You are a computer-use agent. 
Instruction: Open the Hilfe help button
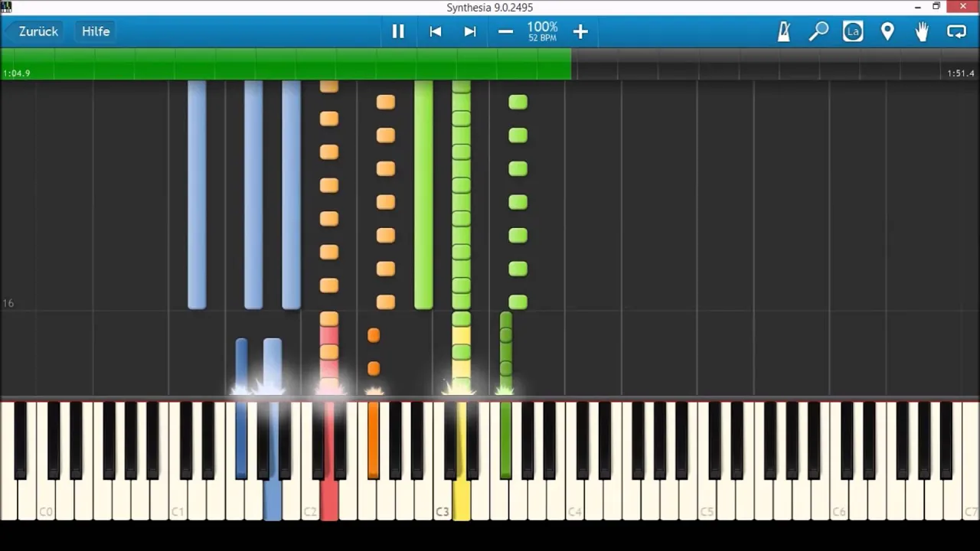(96, 31)
